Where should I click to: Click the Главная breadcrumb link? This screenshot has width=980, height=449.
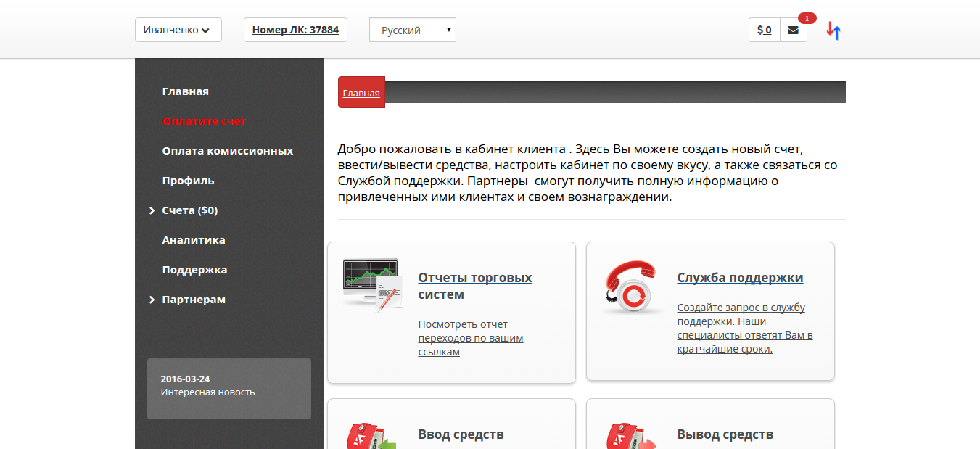pyautogui.click(x=361, y=93)
